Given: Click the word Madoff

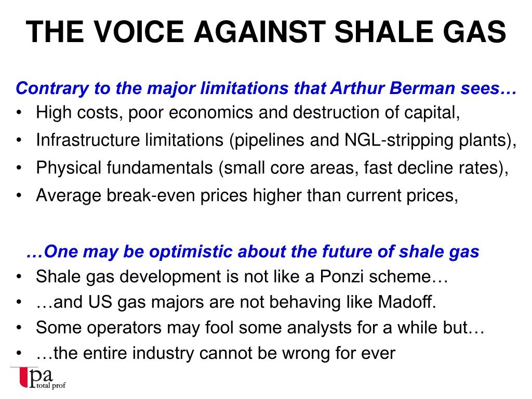Looking at the screenshot, I should point(407,301).
